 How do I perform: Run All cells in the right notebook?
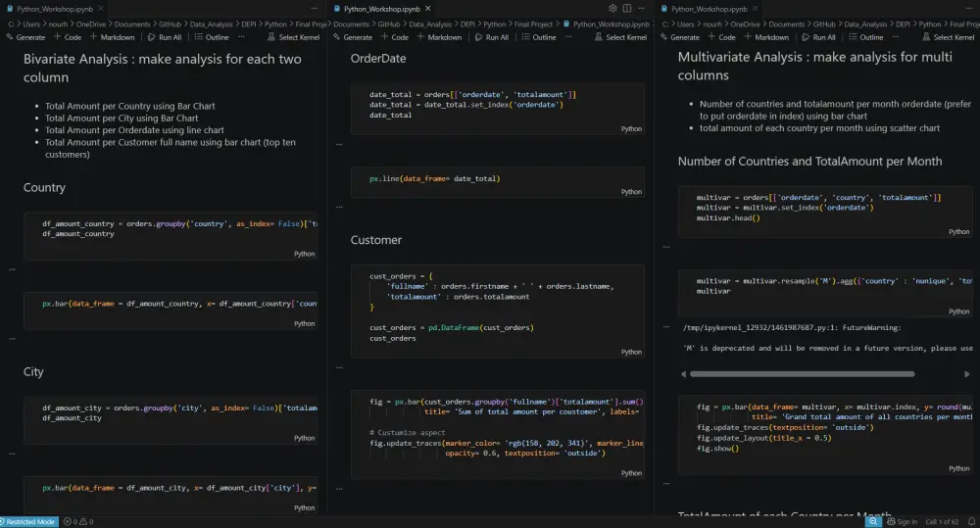[818, 37]
